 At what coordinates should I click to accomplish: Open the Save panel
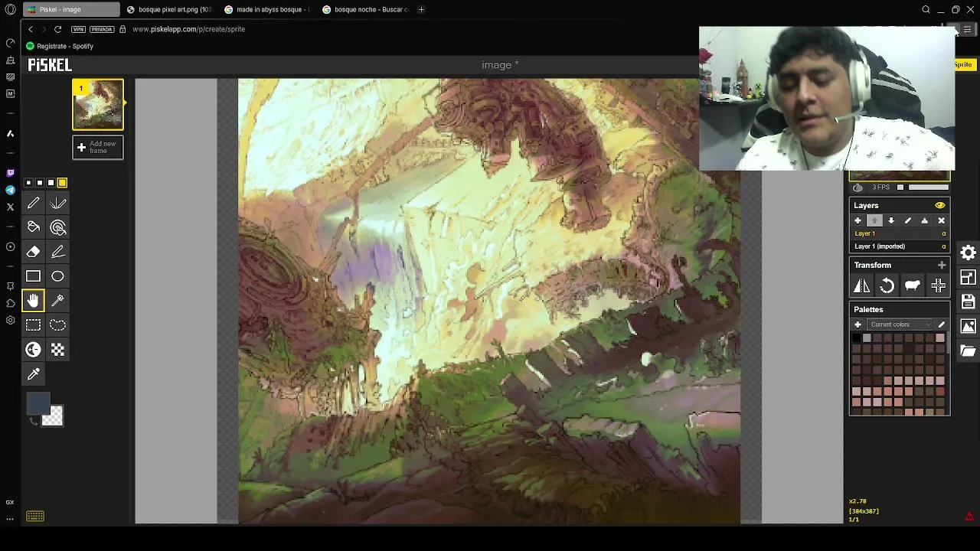coord(969,302)
